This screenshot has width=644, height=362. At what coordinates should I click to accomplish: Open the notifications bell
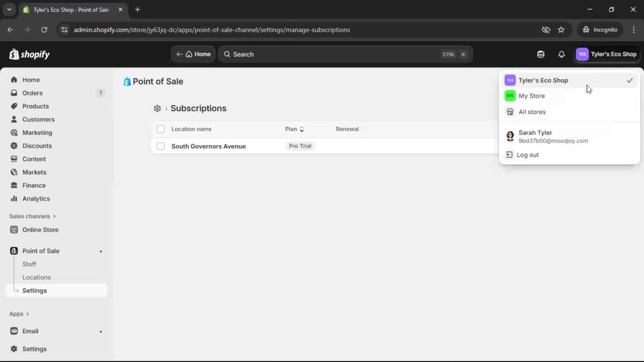(x=561, y=54)
